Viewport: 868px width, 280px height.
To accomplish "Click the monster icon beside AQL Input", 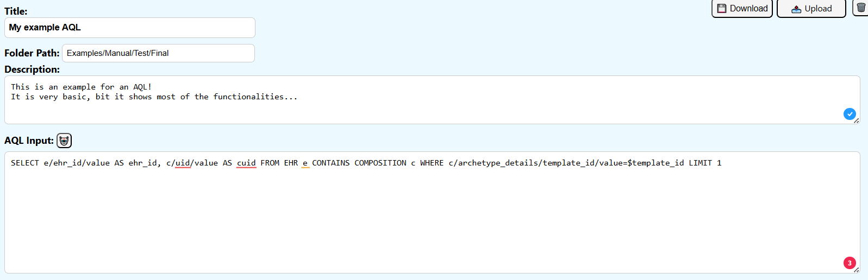I will click(64, 141).
